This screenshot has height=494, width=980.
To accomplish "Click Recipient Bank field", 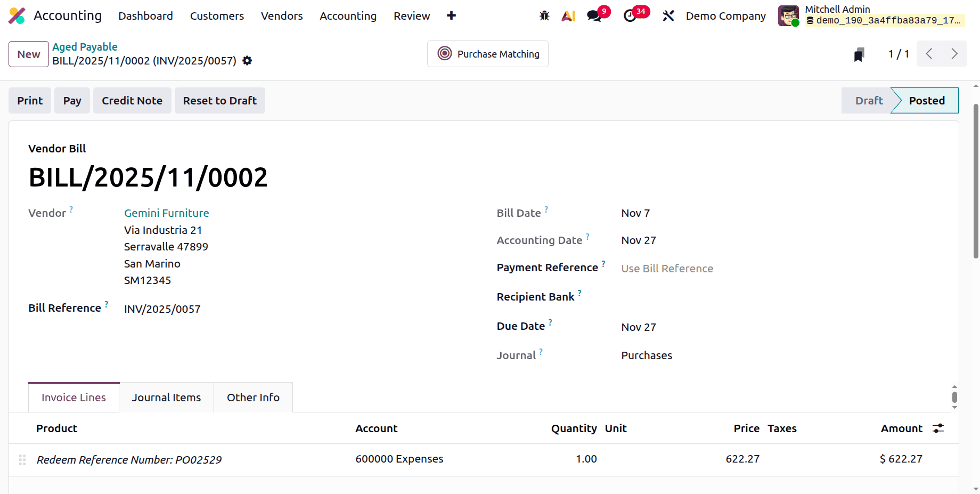I will (780, 297).
